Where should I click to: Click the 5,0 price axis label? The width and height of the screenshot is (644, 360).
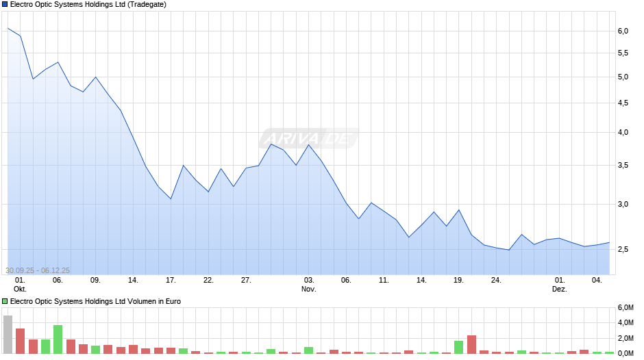pyautogui.click(x=623, y=77)
